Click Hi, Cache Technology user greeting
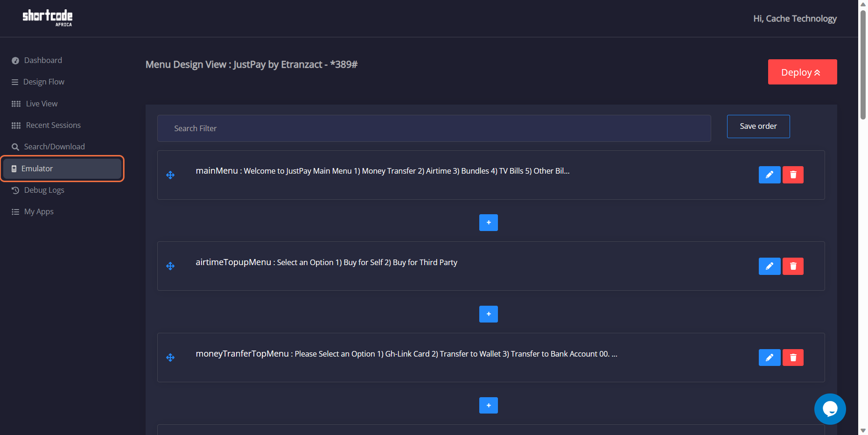This screenshot has height=435, width=868. [x=795, y=19]
